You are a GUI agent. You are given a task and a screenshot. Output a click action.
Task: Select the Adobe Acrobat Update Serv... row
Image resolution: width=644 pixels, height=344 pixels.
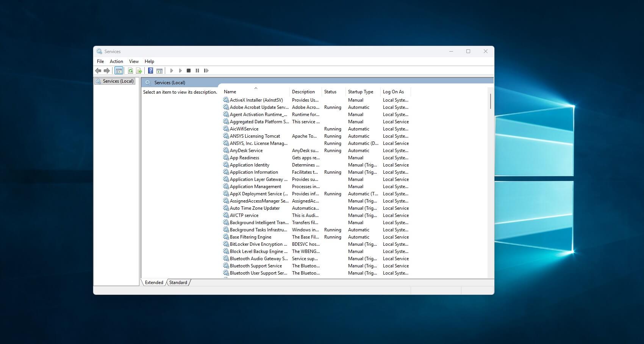[316, 107]
